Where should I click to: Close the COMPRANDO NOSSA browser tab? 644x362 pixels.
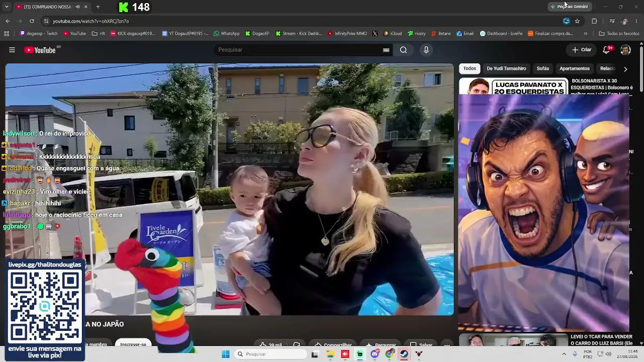click(x=86, y=7)
